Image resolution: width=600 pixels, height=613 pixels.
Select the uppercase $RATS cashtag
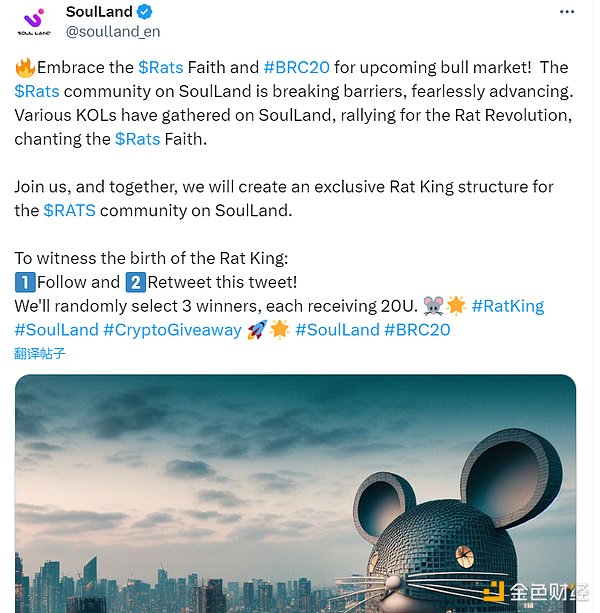point(69,210)
